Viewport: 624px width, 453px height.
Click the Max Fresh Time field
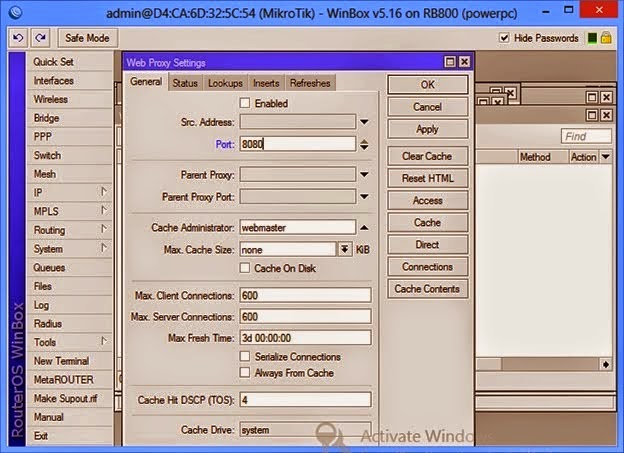[x=305, y=338]
